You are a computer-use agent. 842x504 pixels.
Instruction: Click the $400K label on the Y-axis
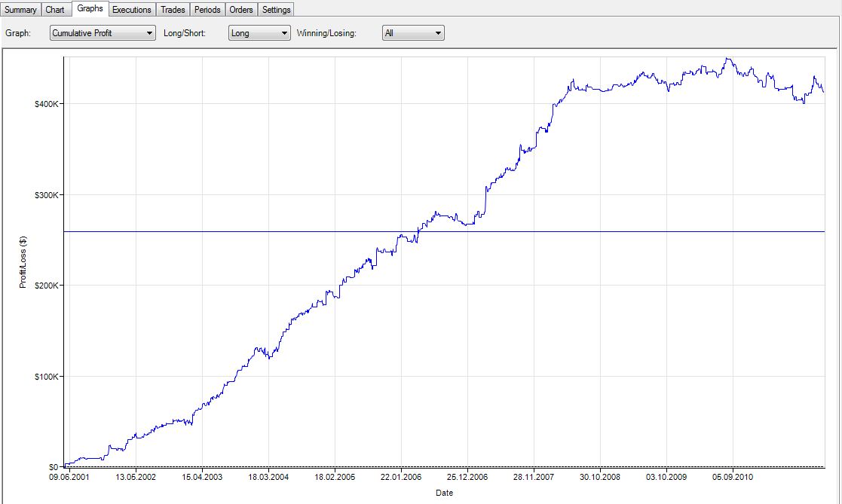coord(47,104)
